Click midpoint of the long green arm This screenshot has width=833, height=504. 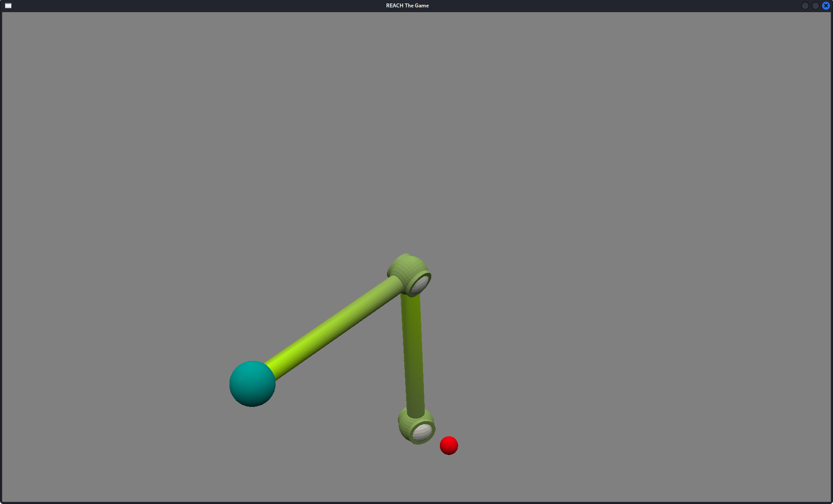click(x=334, y=328)
